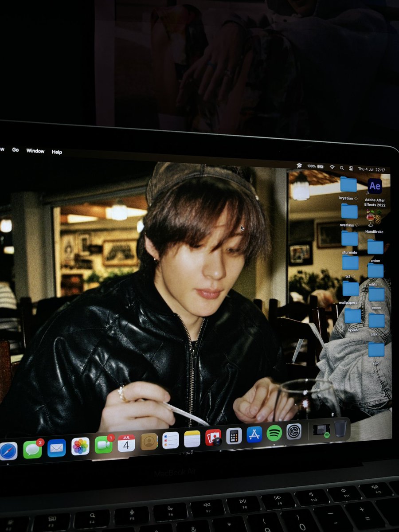Open the Photos app in dock
Viewport: 399px width, 532px height.
(80, 446)
